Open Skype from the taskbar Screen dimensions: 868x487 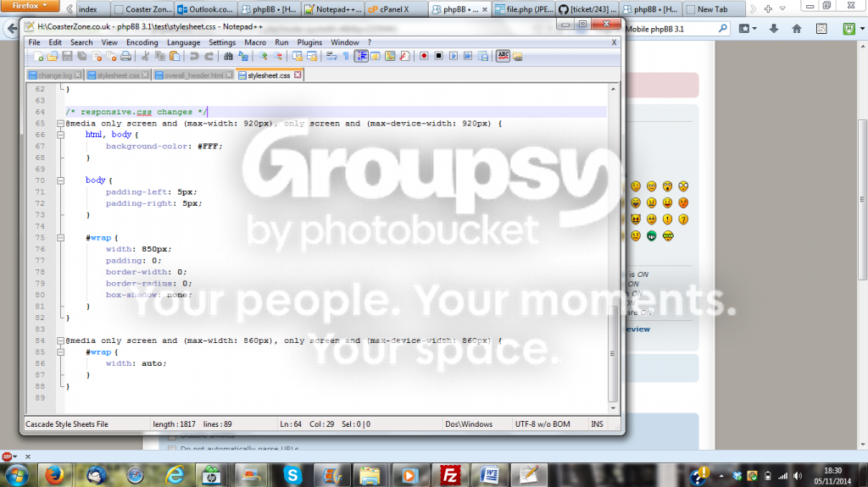(292, 475)
